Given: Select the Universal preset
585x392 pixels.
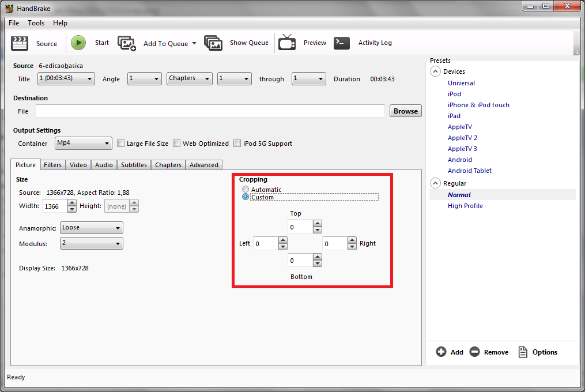Looking at the screenshot, I should (x=461, y=83).
